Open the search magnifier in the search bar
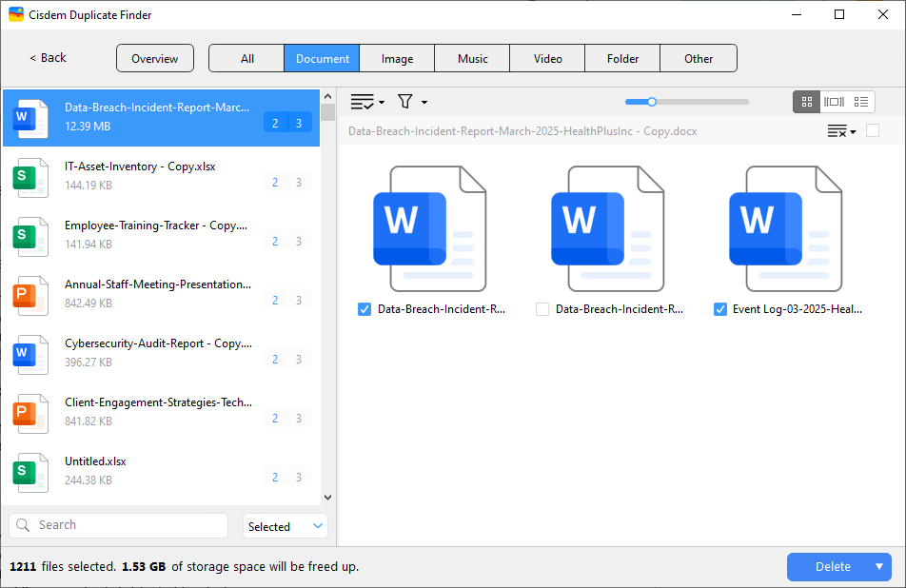 coord(21,525)
